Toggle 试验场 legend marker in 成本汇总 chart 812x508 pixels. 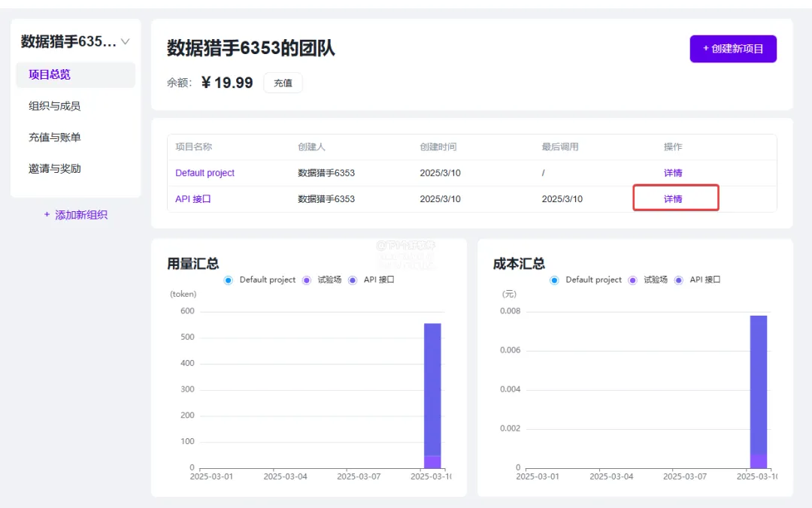click(633, 280)
